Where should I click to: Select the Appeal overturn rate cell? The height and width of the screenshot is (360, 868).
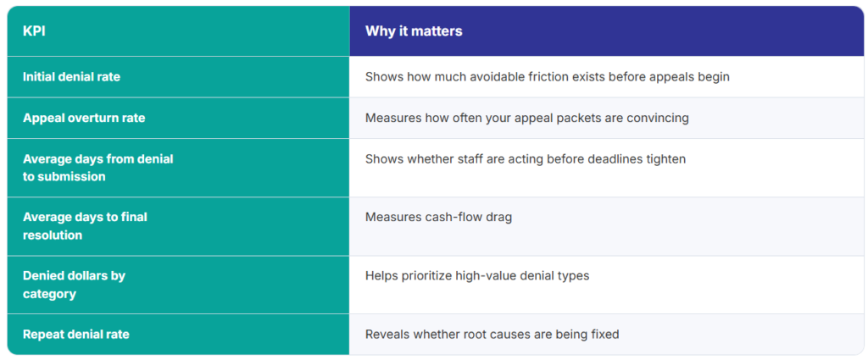pos(178,118)
